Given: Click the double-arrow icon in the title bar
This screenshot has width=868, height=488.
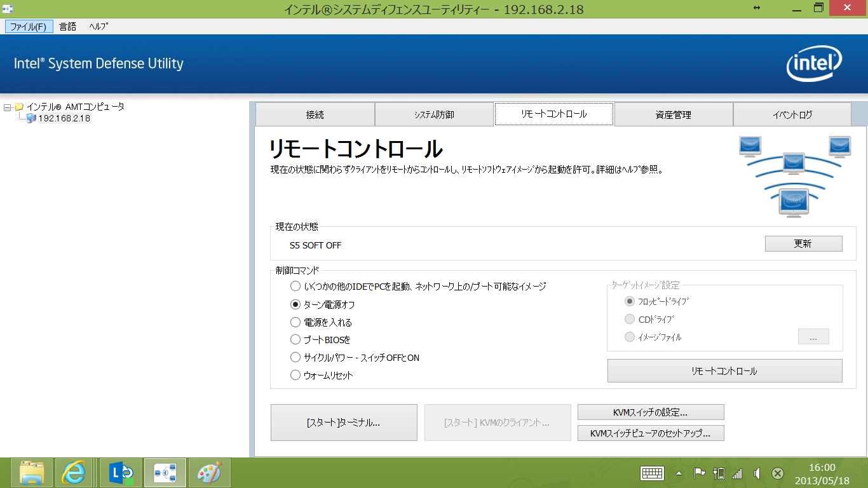Looking at the screenshot, I should point(757,8).
